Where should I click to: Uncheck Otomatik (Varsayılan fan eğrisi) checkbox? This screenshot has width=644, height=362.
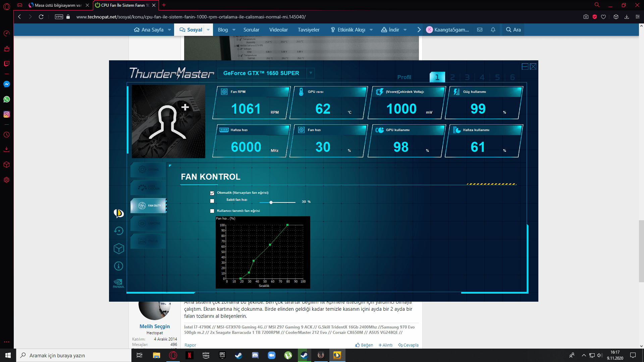tap(212, 193)
